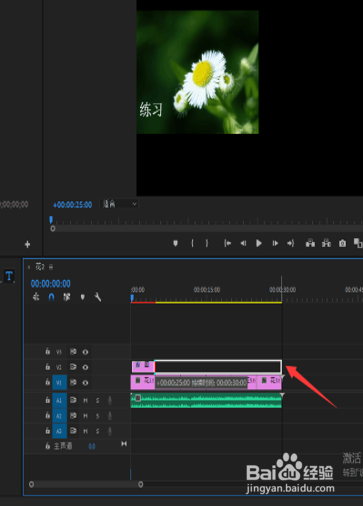The image size is (363, 506).
Task: Hide V1 track output eye
Action: 85,383
